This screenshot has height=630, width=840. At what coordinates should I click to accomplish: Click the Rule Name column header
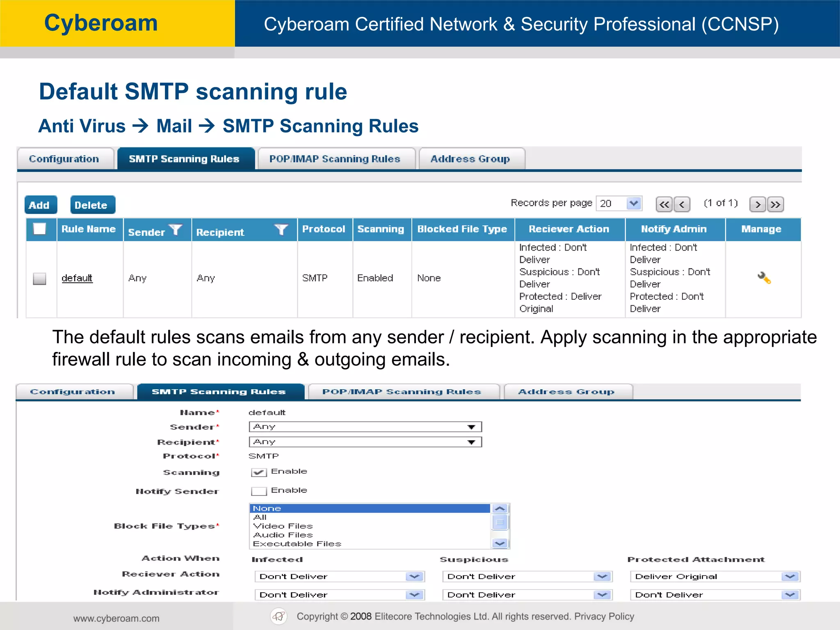[89, 229]
